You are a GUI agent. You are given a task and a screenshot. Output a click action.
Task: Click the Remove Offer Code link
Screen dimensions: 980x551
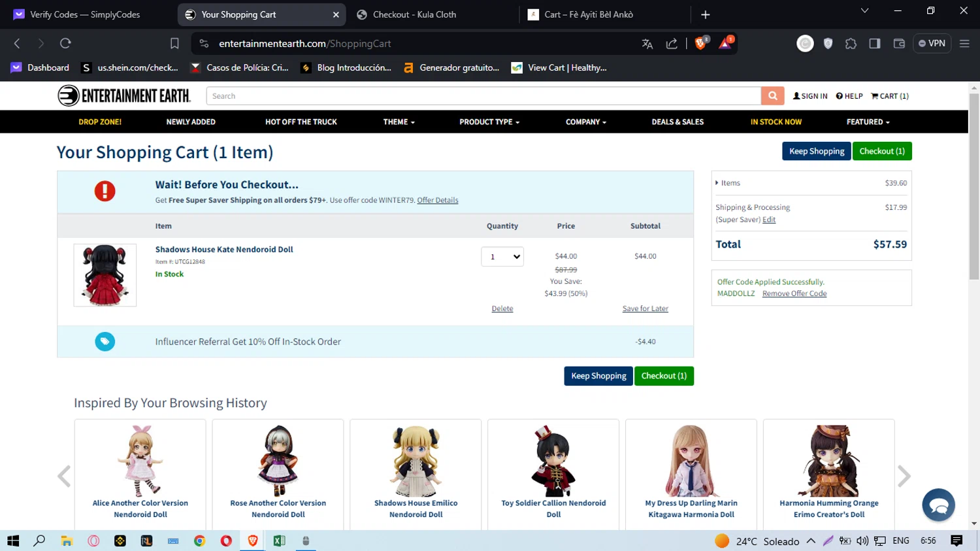pyautogui.click(x=794, y=293)
